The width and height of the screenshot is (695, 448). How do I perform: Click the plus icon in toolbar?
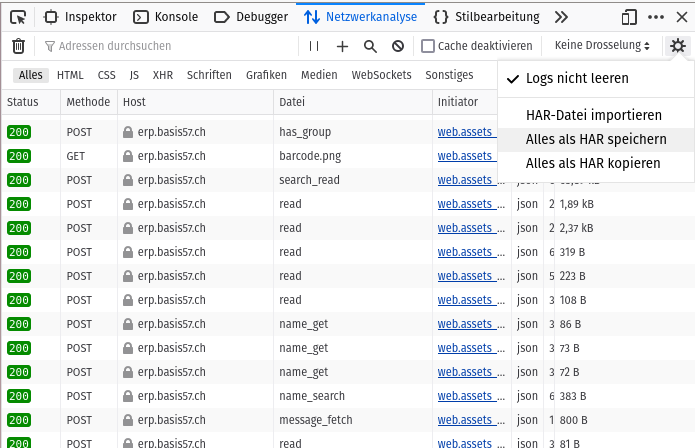click(x=342, y=46)
